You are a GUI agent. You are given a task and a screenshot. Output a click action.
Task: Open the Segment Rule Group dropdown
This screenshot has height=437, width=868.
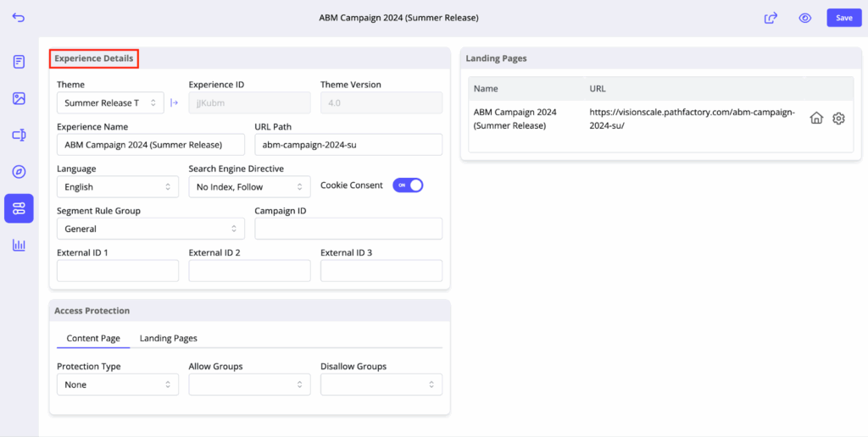click(x=151, y=229)
